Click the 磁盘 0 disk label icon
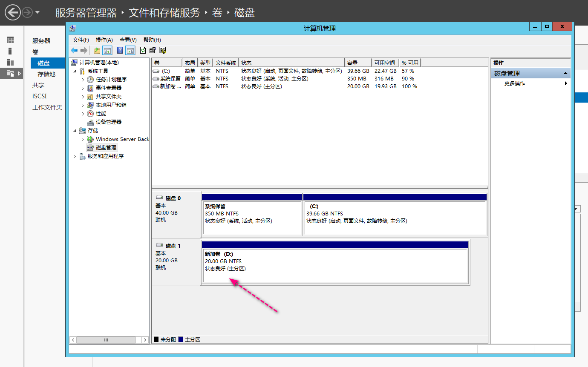 [159, 198]
